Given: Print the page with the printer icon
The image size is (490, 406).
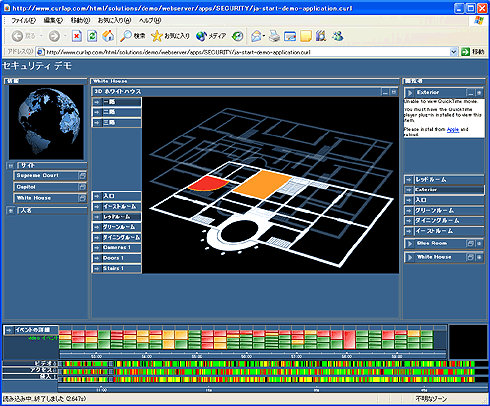Looking at the screenshot, I should point(274,36).
